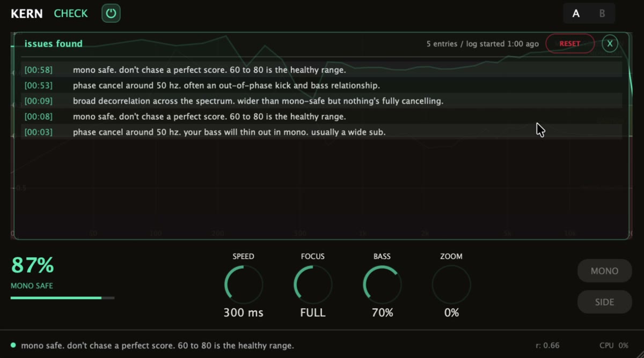The image size is (644, 358).
Task: Click the mono safe progress bar
Action: coord(62,297)
